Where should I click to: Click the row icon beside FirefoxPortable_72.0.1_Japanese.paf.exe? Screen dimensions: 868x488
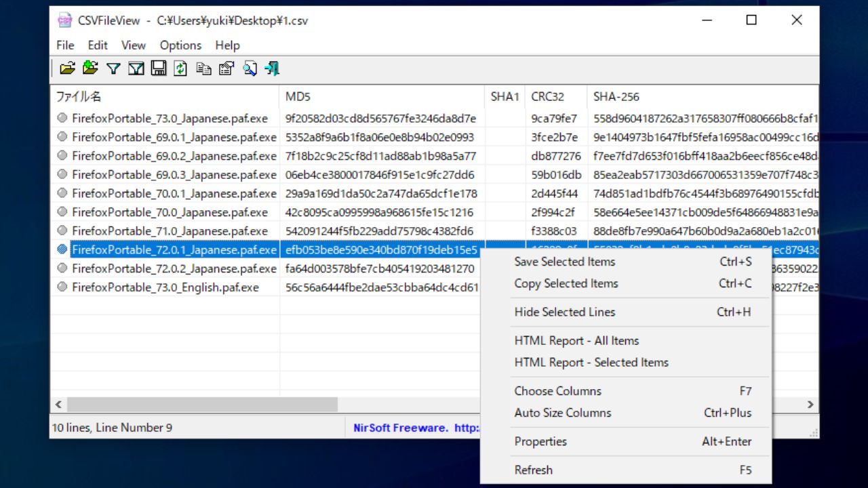click(x=62, y=249)
